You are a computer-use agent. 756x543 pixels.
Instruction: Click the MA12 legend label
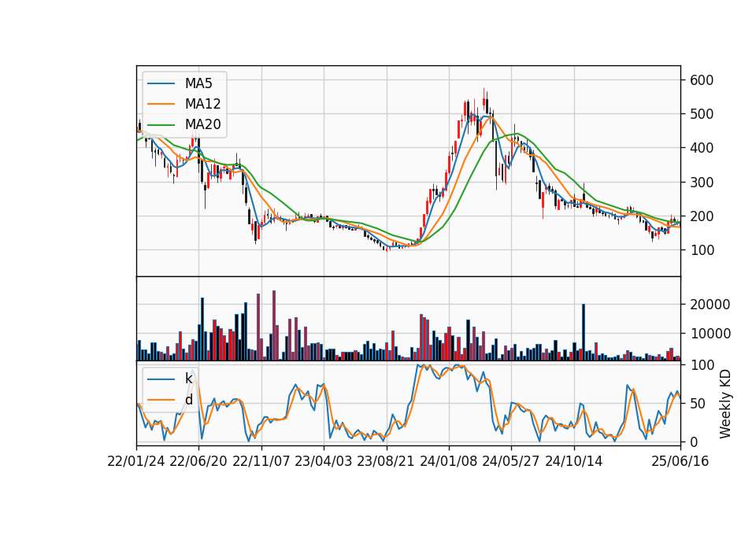(202, 104)
